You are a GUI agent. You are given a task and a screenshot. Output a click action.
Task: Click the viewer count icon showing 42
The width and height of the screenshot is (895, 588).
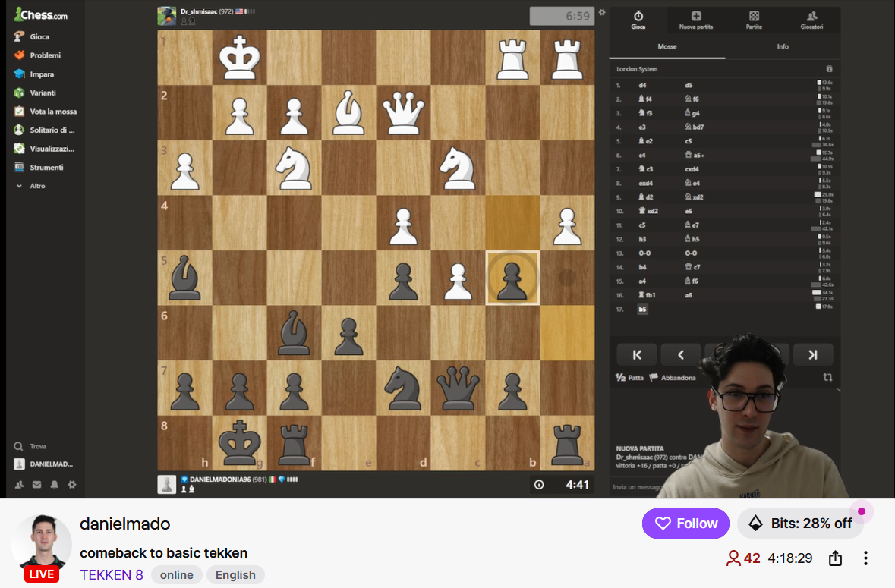733,558
